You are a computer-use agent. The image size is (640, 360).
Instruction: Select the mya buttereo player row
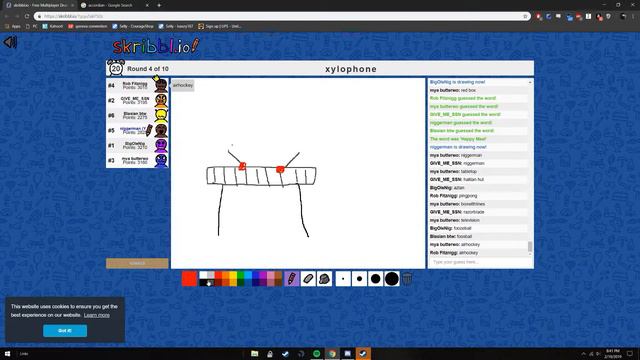137,160
